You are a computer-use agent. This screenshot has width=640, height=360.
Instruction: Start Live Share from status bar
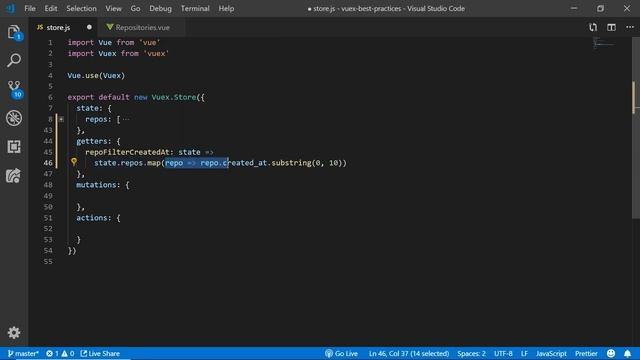coord(100,353)
